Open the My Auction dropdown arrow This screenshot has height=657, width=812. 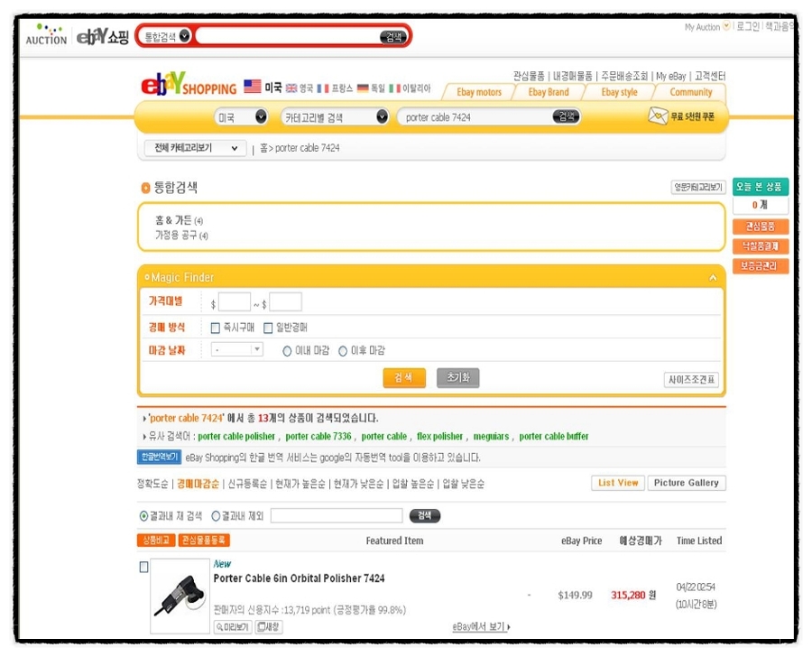pyautogui.click(x=726, y=26)
